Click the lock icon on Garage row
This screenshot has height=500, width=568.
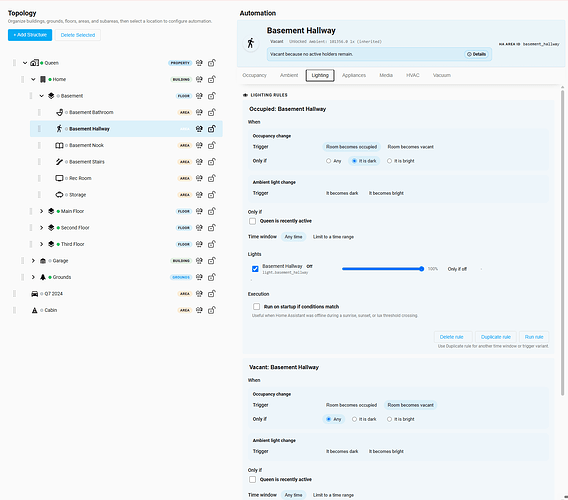pos(212,261)
